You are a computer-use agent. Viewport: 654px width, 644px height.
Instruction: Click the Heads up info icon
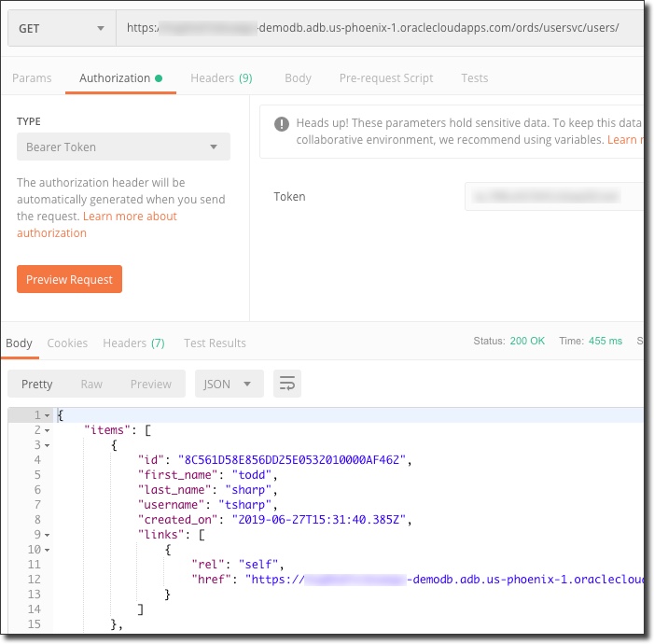click(x=281, y=123)
